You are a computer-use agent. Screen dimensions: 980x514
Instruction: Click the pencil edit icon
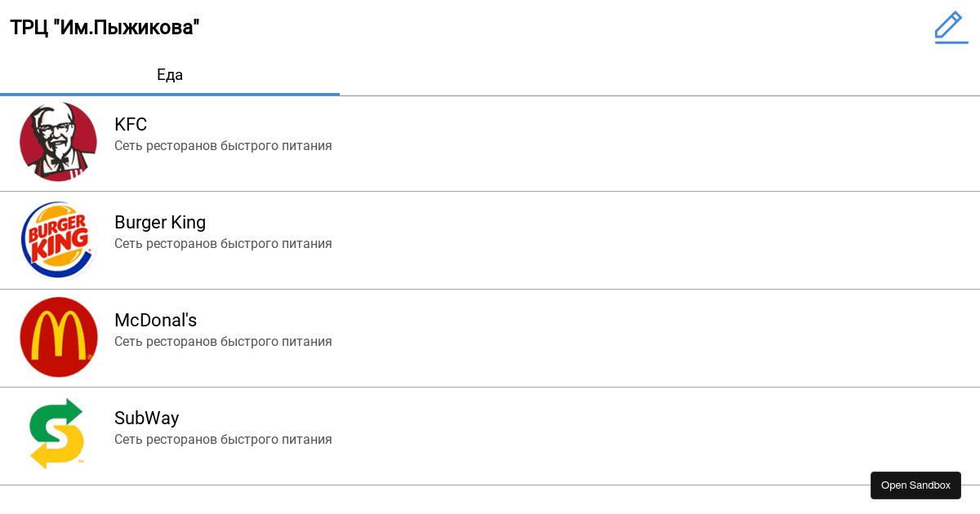pos(951,27)
